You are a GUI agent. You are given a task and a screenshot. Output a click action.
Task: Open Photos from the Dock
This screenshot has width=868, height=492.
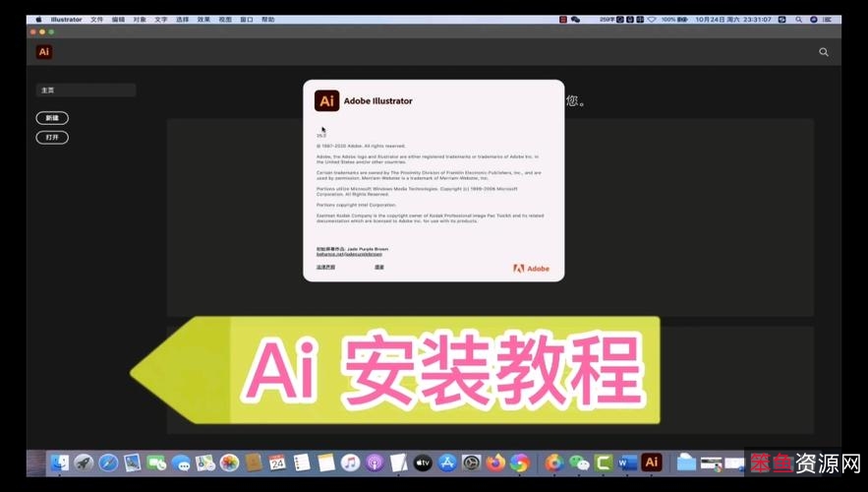click(x=229, y=462)
